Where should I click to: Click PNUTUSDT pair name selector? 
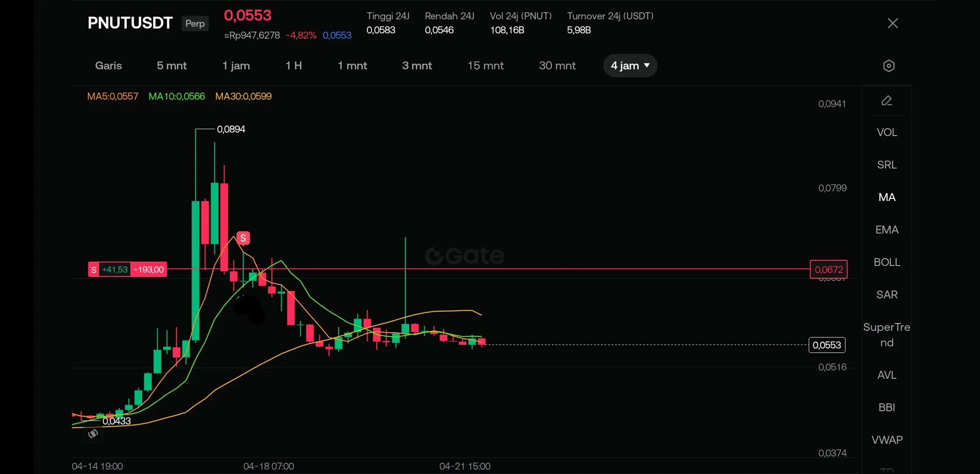pos(130,23)
